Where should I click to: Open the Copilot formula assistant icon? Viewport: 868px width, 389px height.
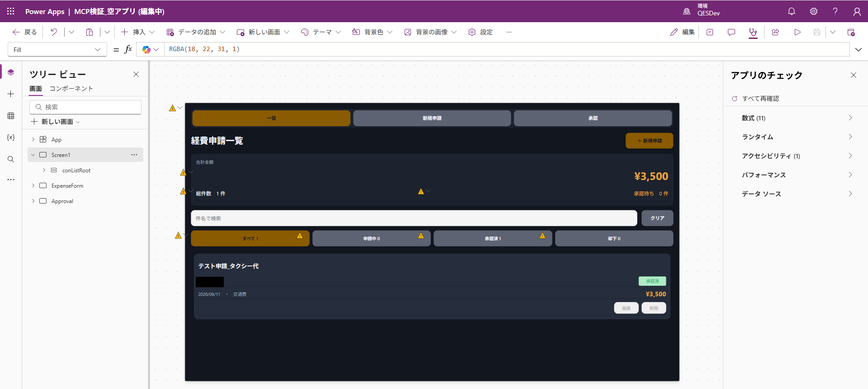coord(146,49)
